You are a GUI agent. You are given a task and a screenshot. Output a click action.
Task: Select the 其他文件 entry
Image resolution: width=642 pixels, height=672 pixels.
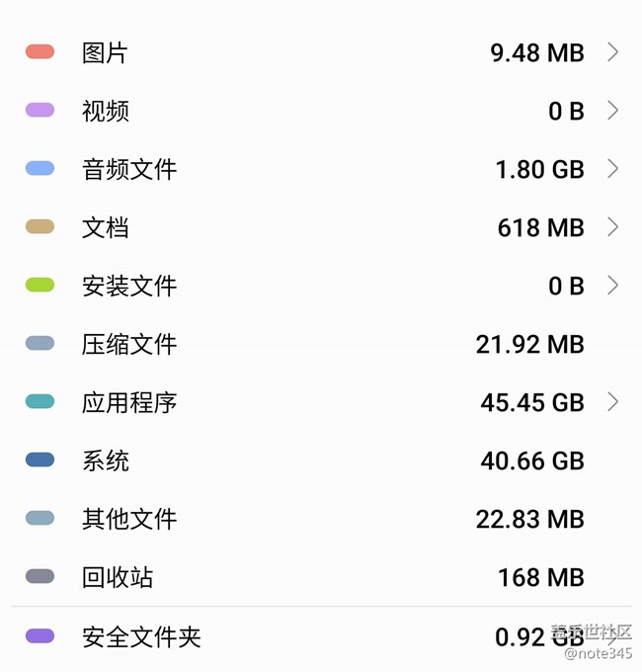tap(129, 519)
